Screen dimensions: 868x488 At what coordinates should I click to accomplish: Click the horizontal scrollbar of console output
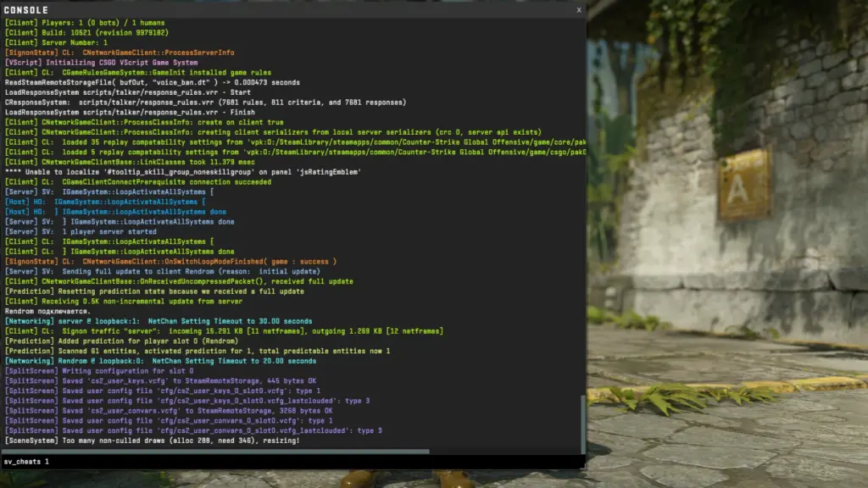(x=215, y=452)
